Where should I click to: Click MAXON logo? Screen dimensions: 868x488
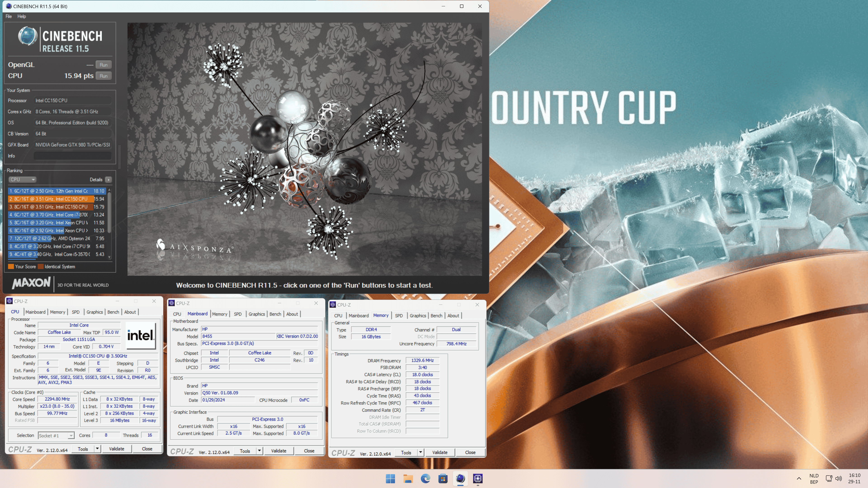[x=31, y=283]
